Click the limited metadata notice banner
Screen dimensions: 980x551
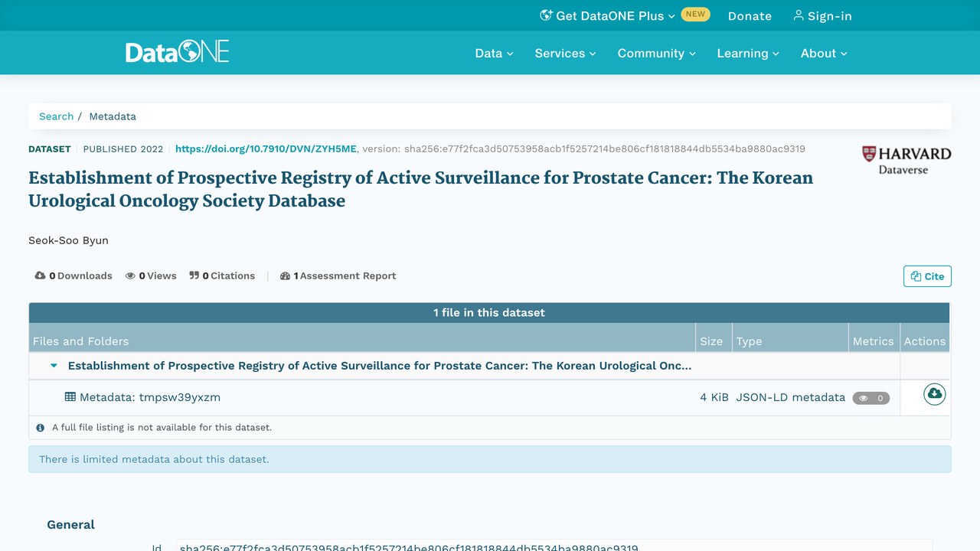tap(490, 459)
